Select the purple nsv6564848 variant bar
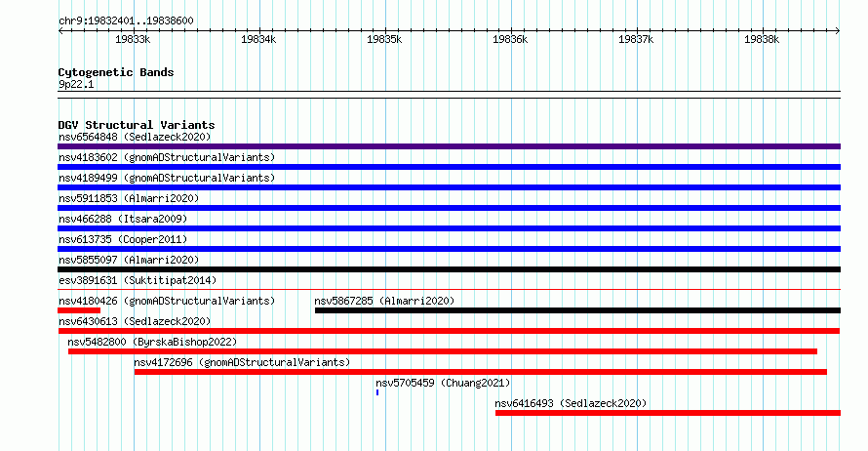 (x=449, y=146)
